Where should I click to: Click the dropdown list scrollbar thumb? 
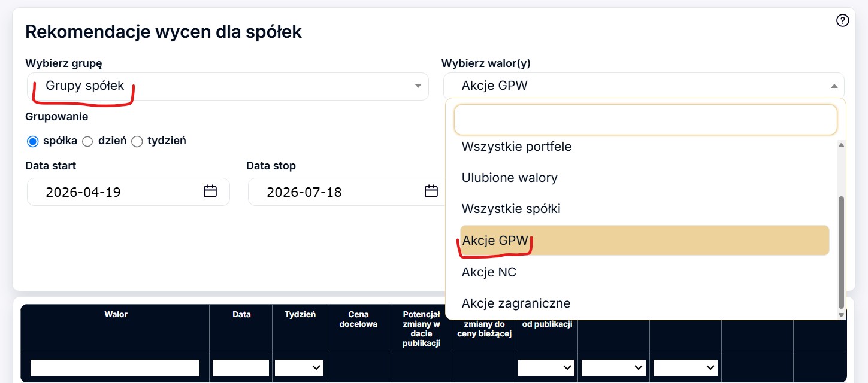(x=841, y=252)
